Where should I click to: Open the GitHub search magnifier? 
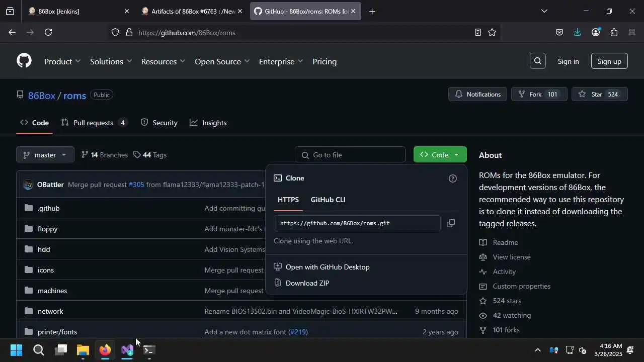click(538, 61)
